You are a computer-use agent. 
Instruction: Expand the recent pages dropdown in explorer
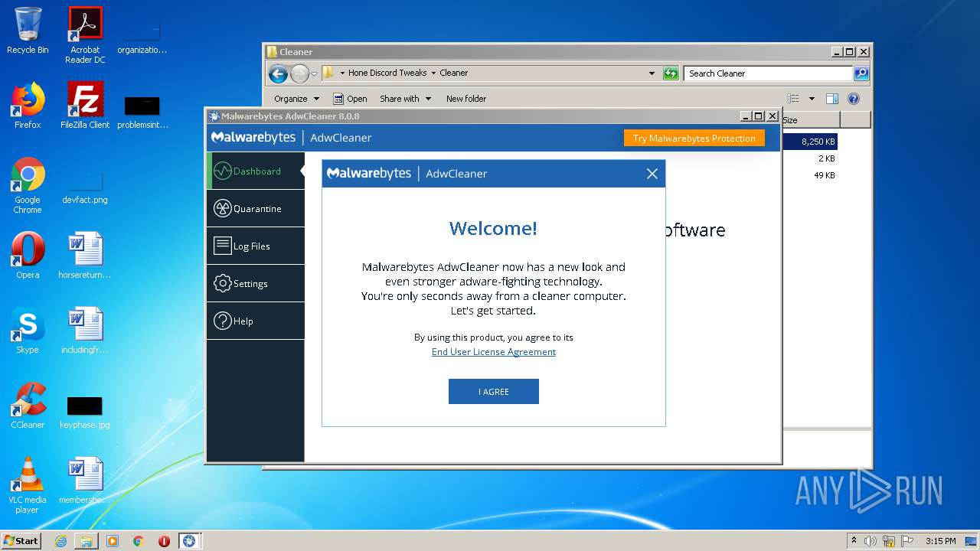[x=314, y=74]
